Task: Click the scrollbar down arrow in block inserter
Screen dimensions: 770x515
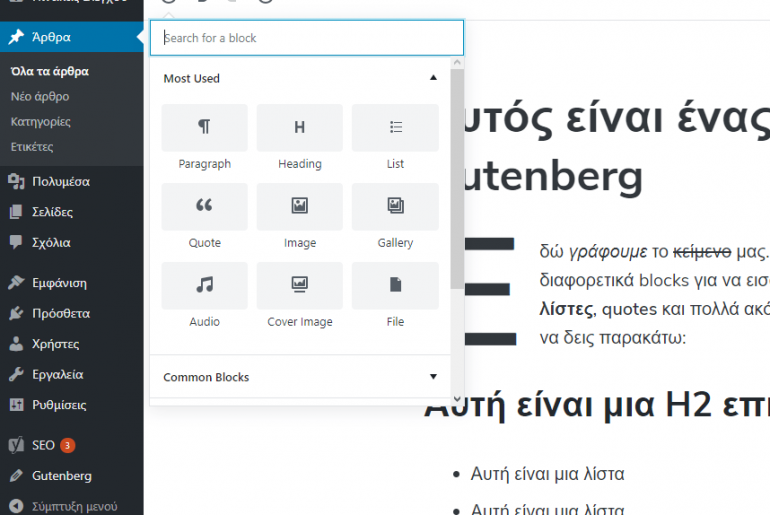Action: pyautogui.click(x=457, y=400)
